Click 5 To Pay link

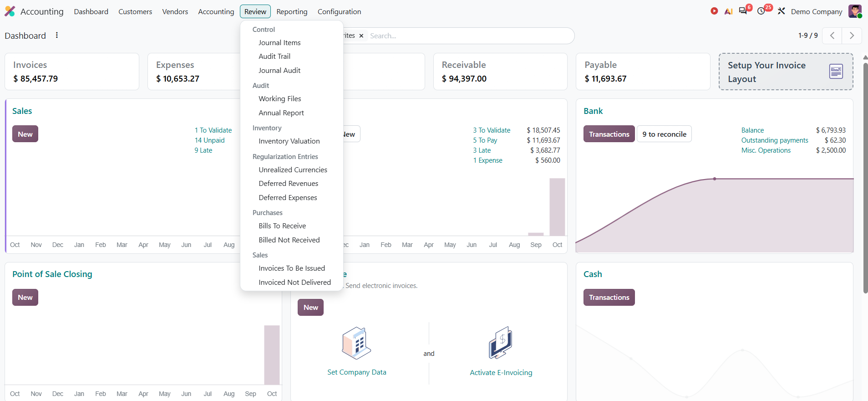pyautogui.click(x=485, y=140)
